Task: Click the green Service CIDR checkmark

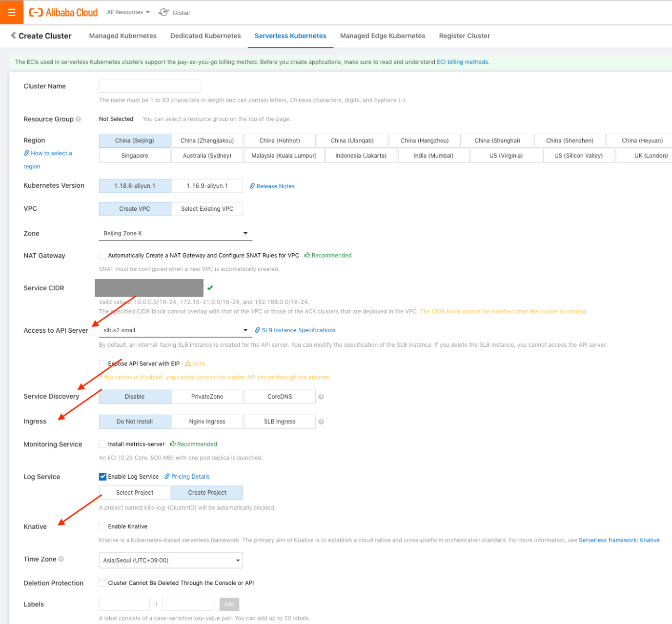Action: (x=210, y=288)
